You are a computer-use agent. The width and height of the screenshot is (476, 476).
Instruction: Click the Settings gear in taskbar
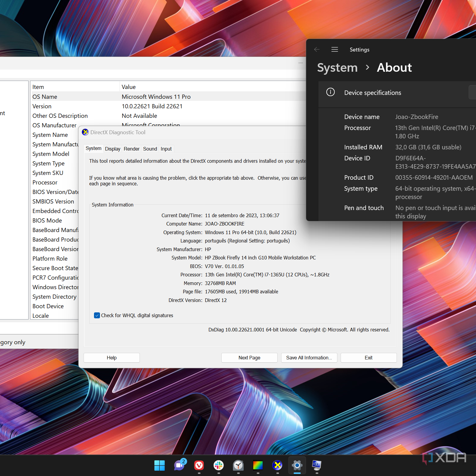[297, 465]
